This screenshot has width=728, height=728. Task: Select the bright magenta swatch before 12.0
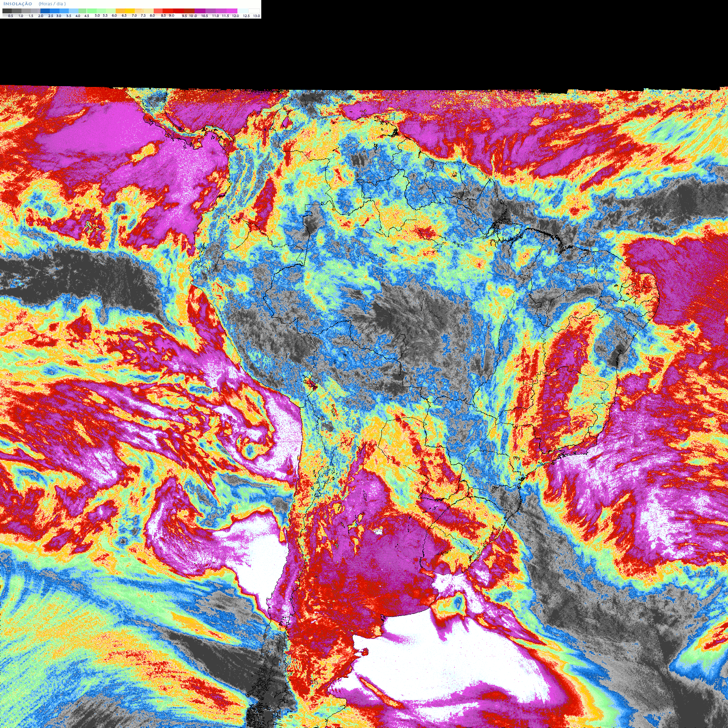tap(232, 11)
